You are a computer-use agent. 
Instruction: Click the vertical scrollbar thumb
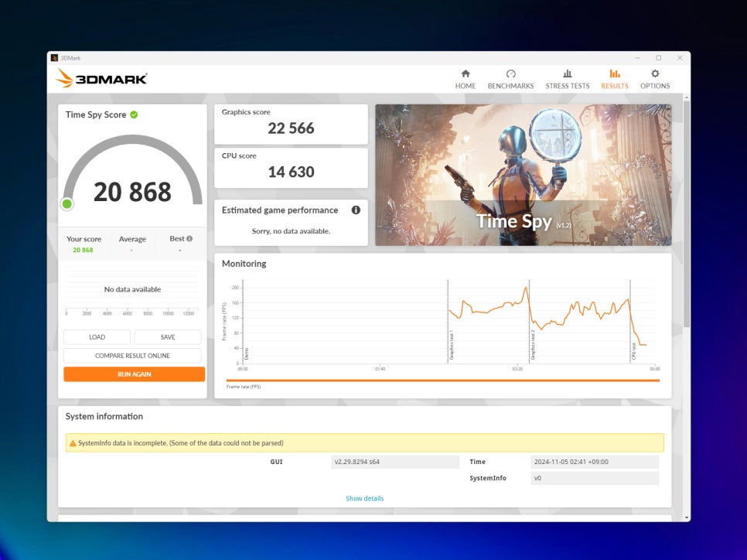coord(686,213)
